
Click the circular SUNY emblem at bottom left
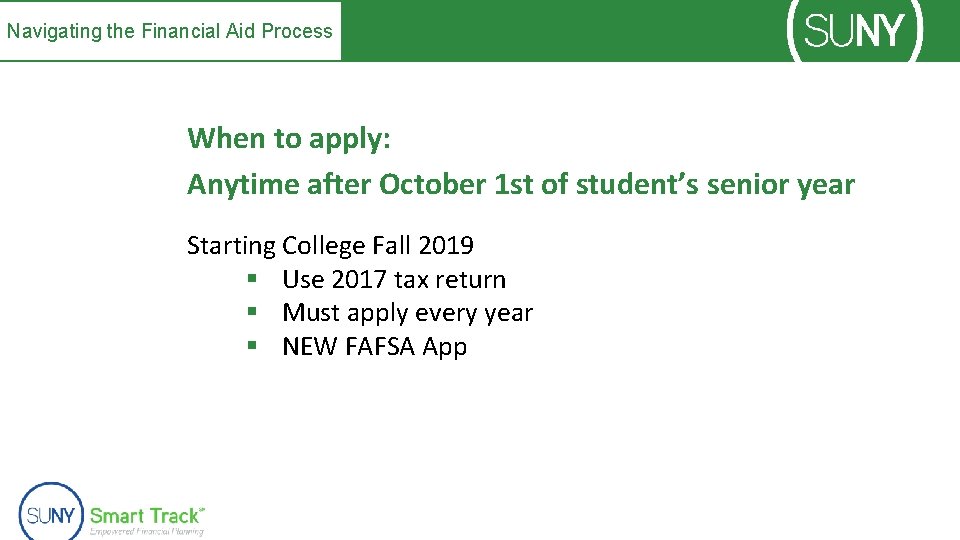(x=51, y=512)
